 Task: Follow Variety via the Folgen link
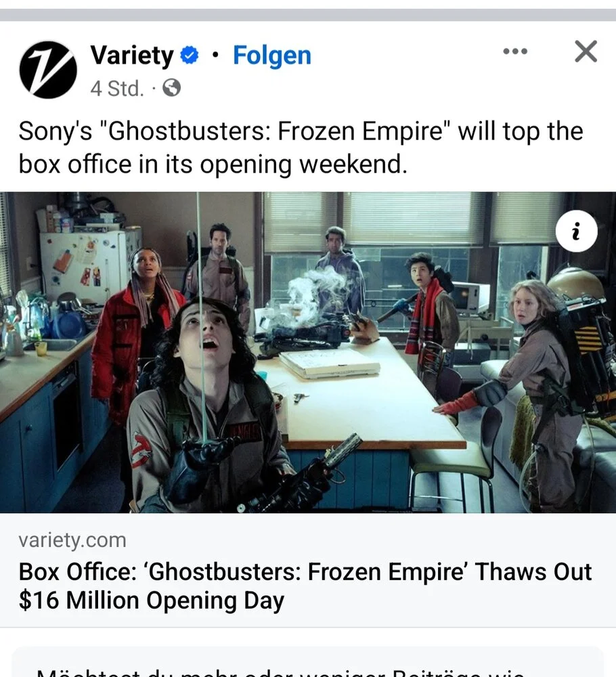(272, 56)
